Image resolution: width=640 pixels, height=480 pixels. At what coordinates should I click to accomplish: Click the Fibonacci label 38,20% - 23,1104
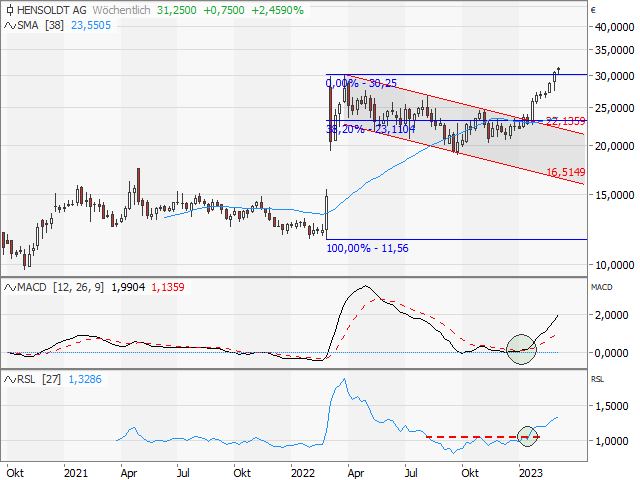pyautogui.click(x=371, y=129)
